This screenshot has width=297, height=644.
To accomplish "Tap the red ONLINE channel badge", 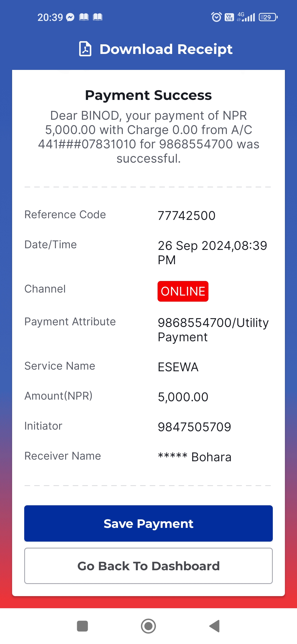I will [183, 291].
